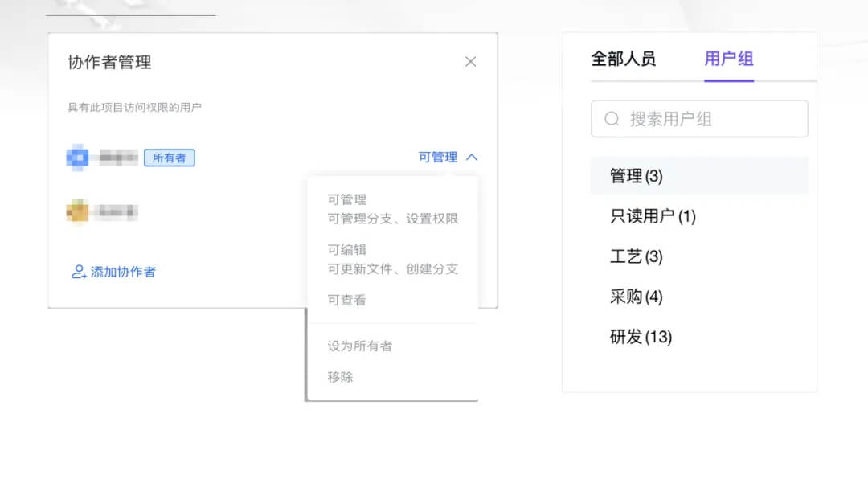868x500 pixels.
Task: Click the 搜索用户组 search input field
Action: pos(699,119)
